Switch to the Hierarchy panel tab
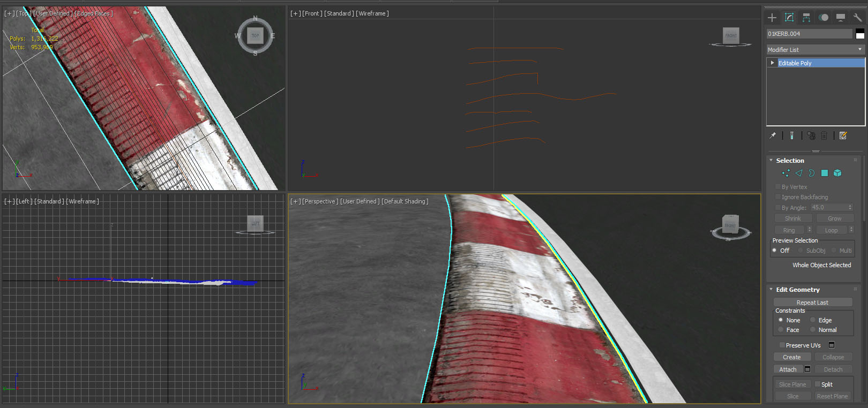This screenshot has width=868, height=408. (806, 18)
